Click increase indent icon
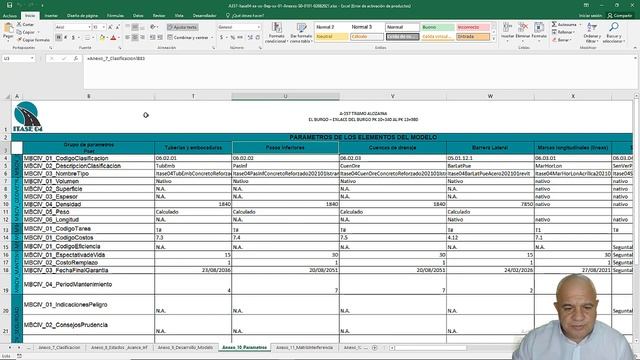 click(x=160, y=38)
